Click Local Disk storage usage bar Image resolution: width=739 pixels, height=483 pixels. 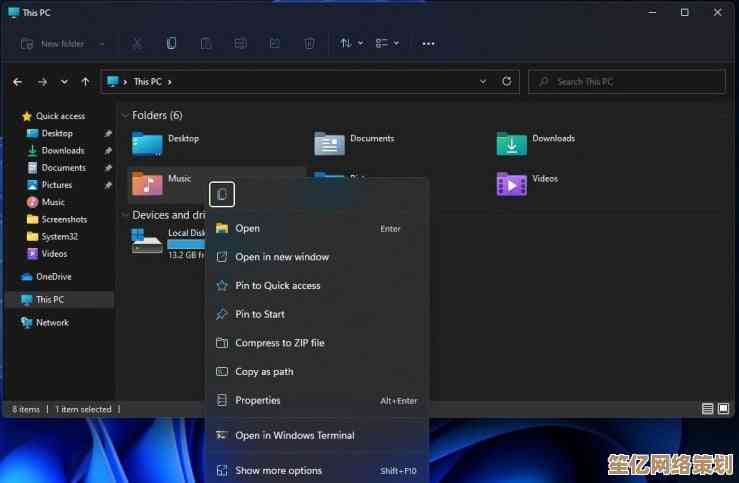186,244
